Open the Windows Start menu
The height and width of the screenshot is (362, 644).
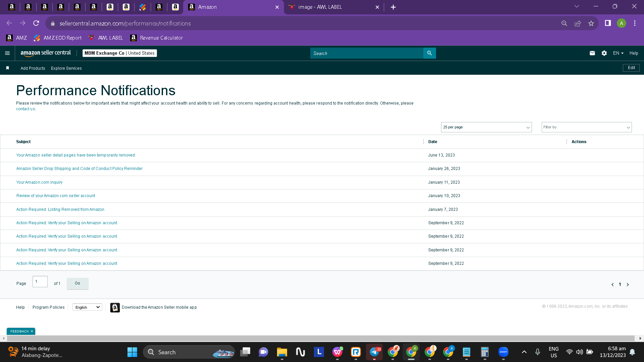(x=132, y=352)
